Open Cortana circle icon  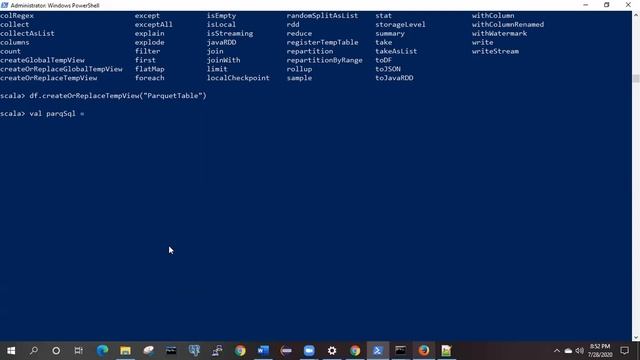point(56,351)
